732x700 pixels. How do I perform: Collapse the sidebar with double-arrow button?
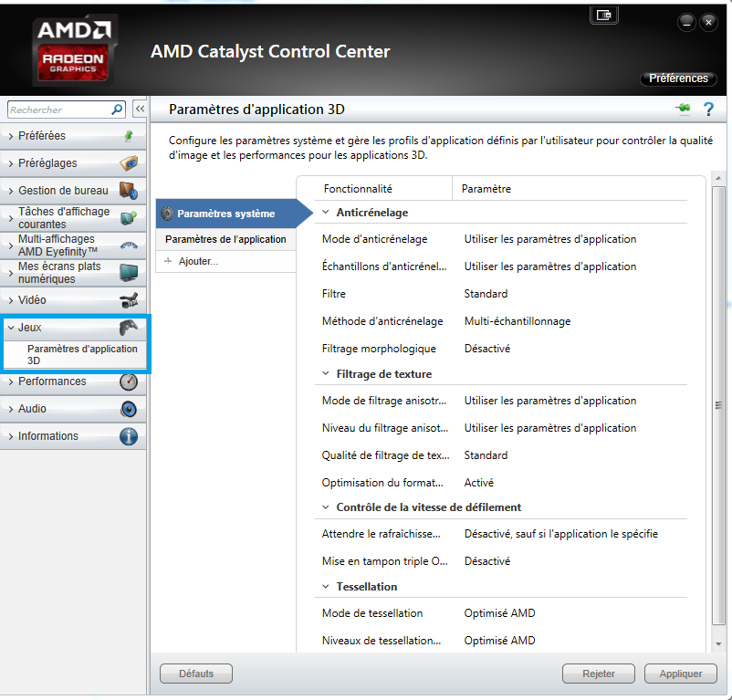pos(140,110)
